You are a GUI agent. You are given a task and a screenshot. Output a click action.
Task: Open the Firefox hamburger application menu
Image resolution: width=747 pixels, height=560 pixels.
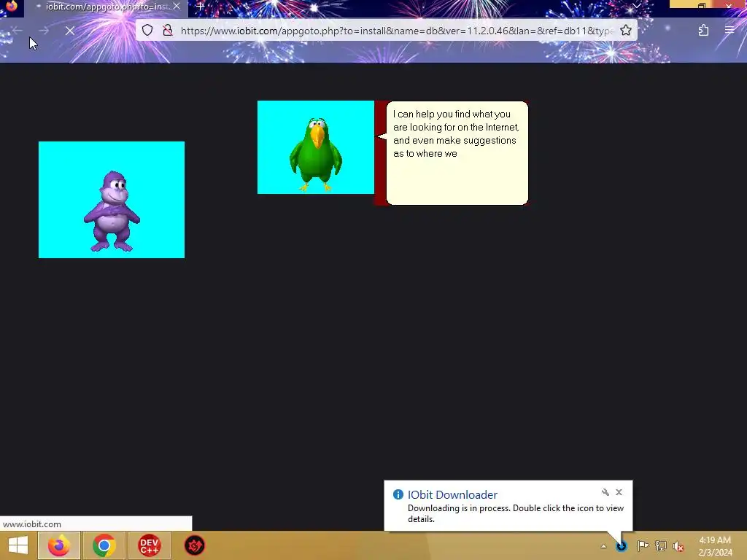tap(729, 31)
